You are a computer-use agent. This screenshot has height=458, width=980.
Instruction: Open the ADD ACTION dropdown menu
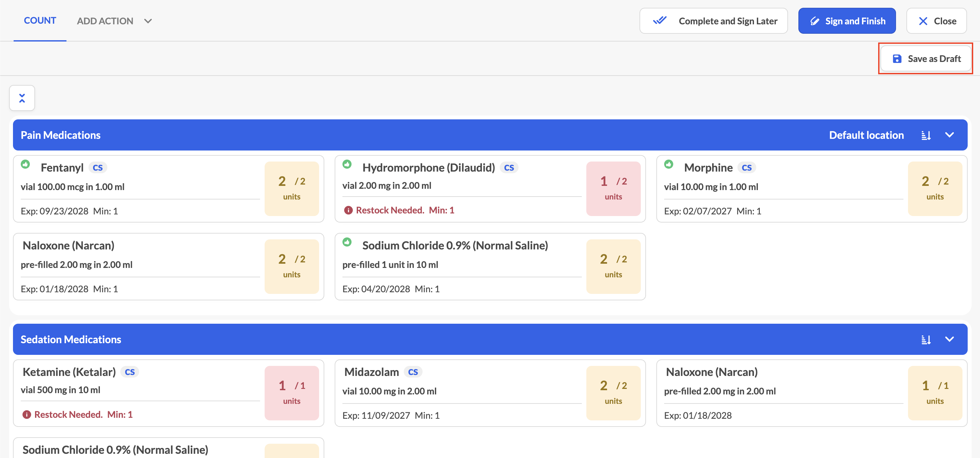coord(114,21)
